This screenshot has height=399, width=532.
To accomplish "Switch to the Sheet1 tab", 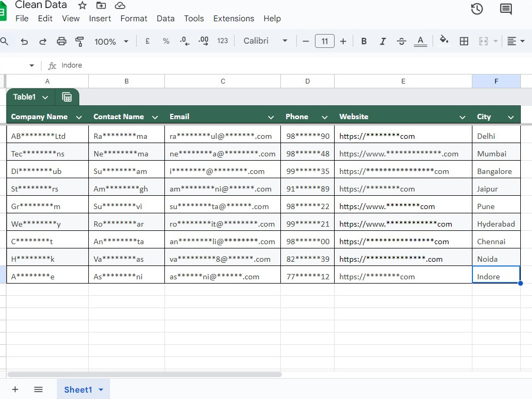I will click(x=78, y=389).
